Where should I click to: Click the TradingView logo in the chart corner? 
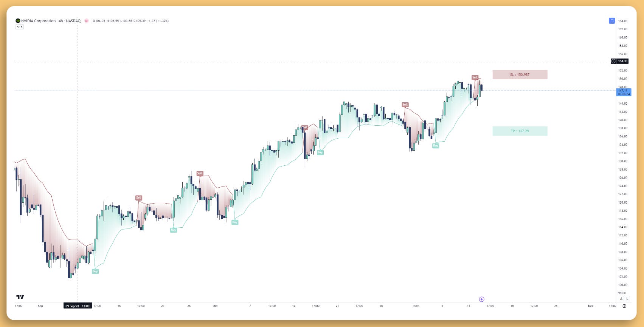tap(20, 297)
